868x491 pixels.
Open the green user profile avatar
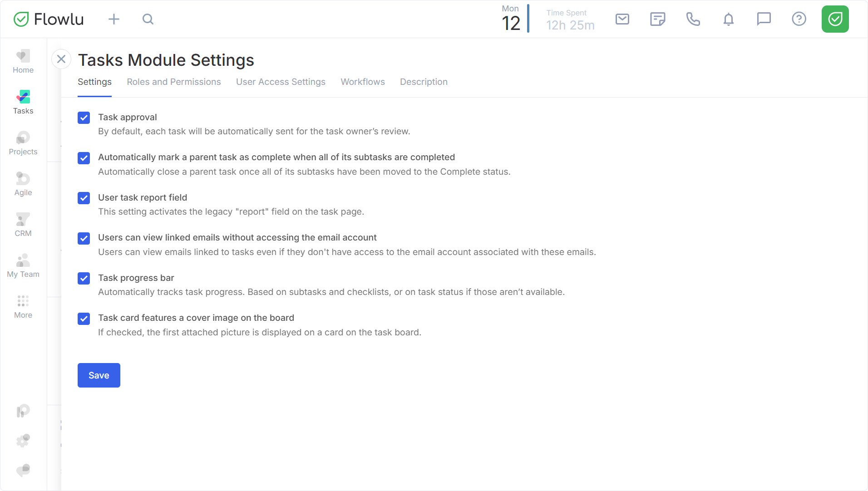click(x=834, y=19)
